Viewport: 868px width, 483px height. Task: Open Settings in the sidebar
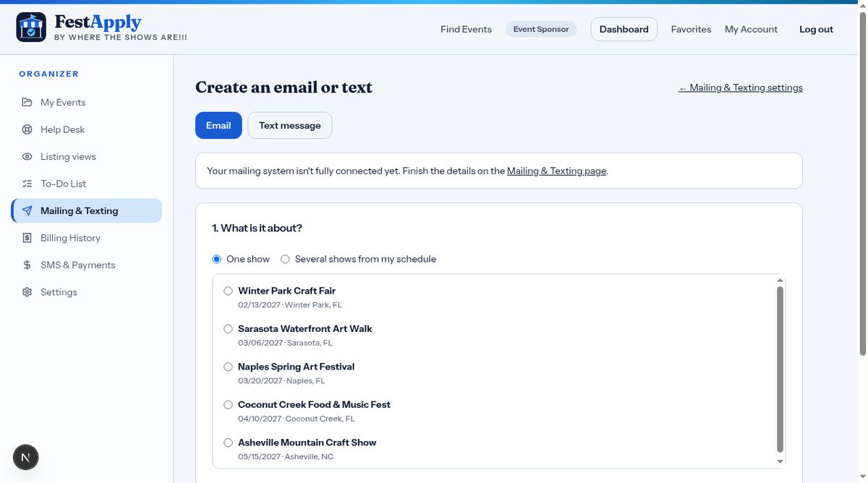(x=86, y=292)
